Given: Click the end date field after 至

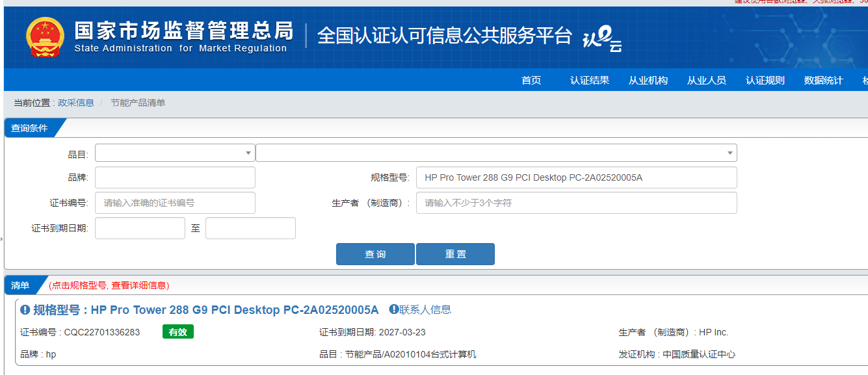Looking at the screenshot, I should [250, 228].
